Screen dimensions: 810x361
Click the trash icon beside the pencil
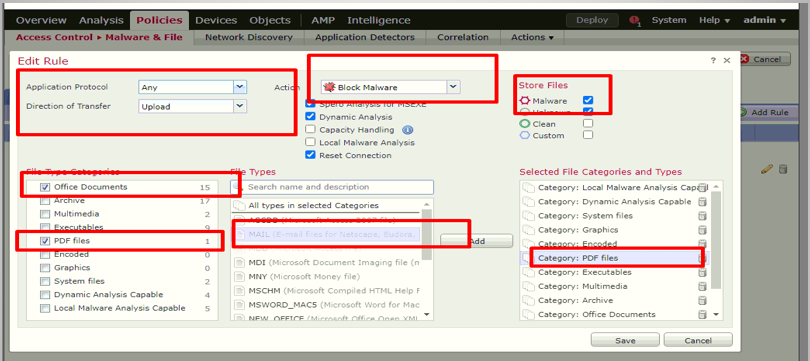pyautogui.click(x=783, y=169)
